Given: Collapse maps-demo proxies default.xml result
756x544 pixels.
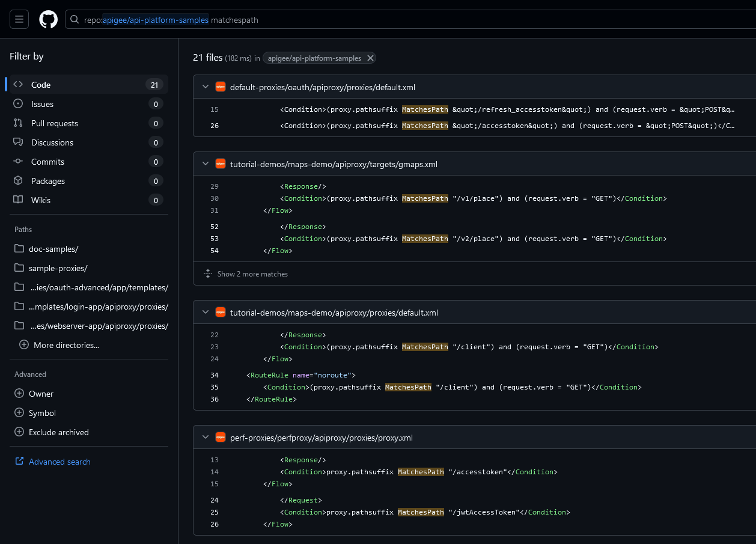Looking at the screenshot, I should click(x=206, y=313).
